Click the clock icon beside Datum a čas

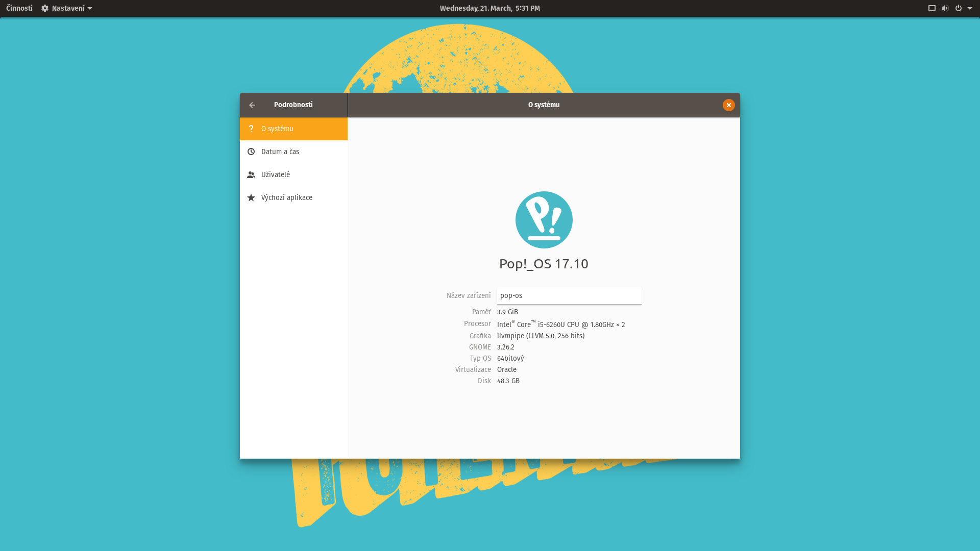point(251,152)
